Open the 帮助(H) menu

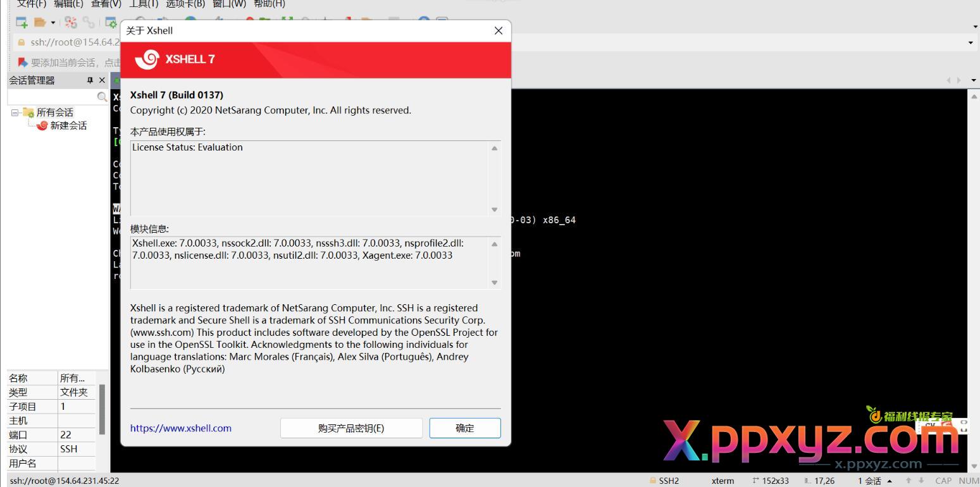coord(270,4)
